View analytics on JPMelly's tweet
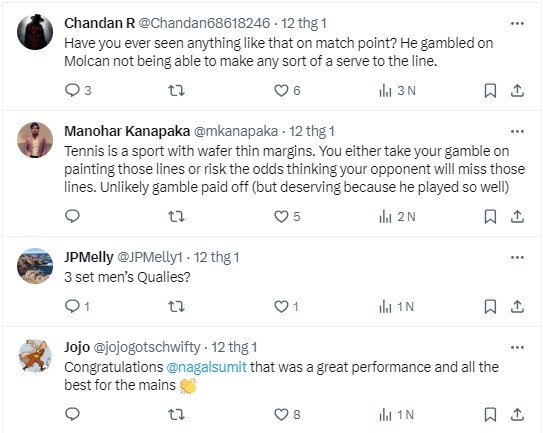Screen dimensions: 543x433 click(x=397, y=307)
